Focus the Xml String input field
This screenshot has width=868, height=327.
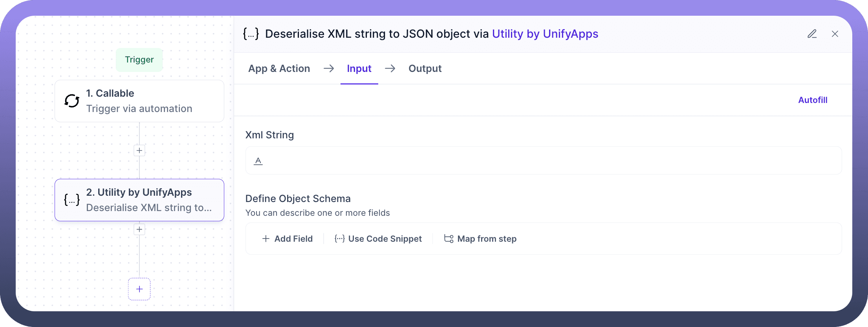click(550, 161)
